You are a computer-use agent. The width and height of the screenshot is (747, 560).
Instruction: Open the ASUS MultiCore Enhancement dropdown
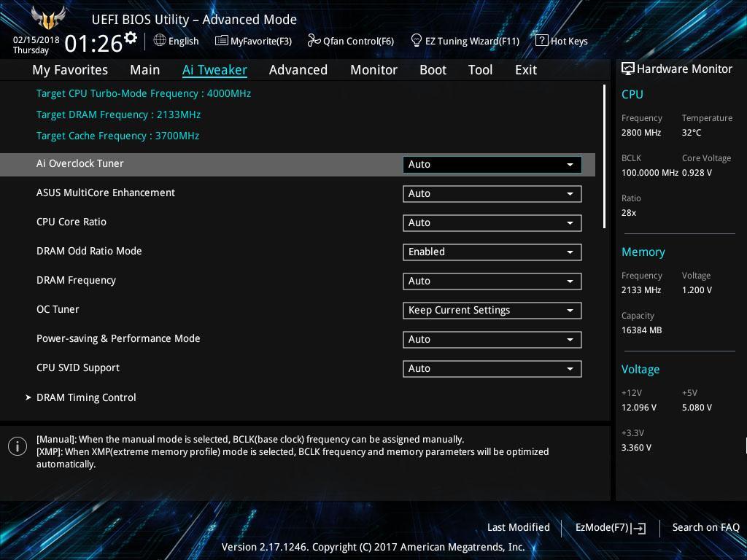click(492, 194)
